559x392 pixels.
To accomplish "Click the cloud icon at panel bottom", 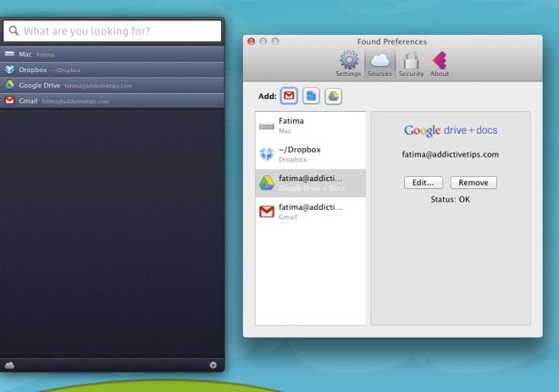I will coord(10,365).
